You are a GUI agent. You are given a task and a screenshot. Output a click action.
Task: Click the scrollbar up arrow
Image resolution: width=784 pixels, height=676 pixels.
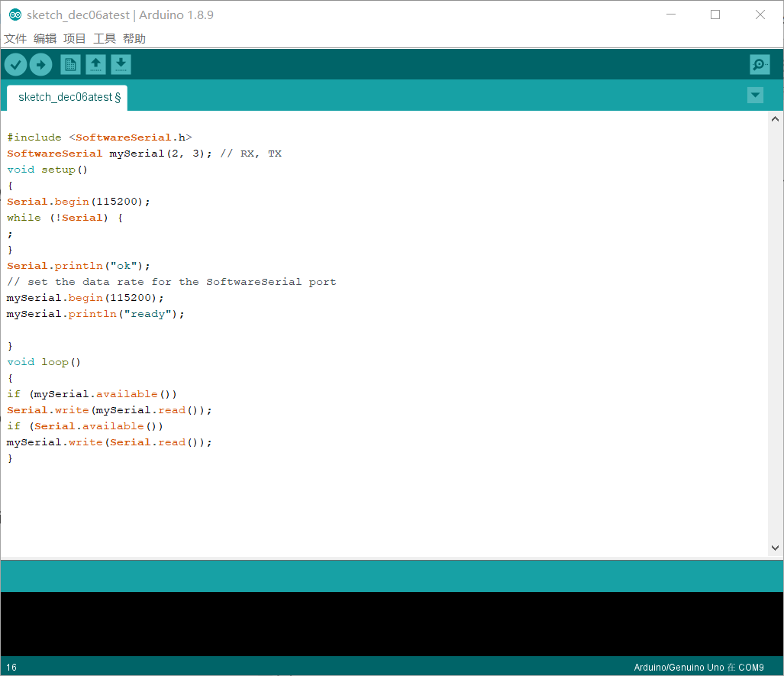(776, 118)
